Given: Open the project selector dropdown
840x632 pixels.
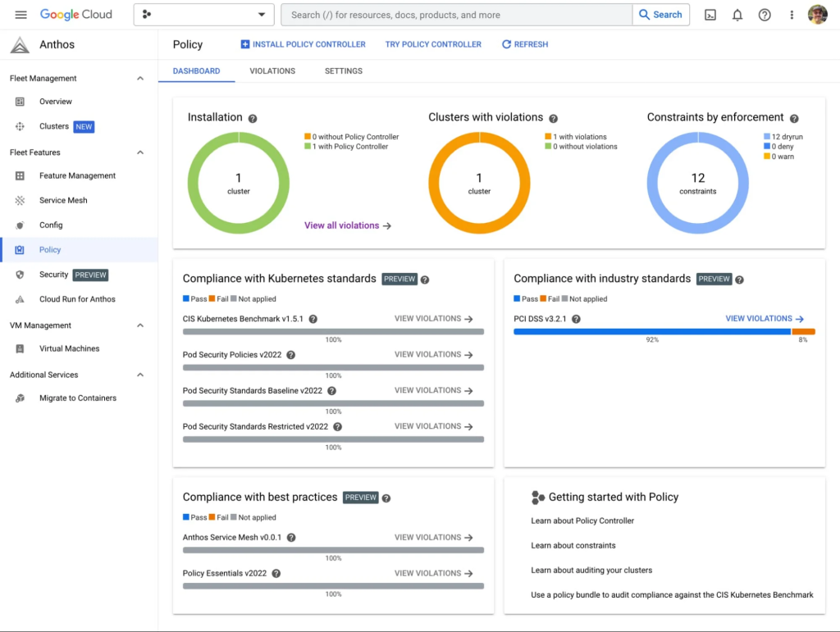Looking at the screenshot, I should tap(203, 15).
